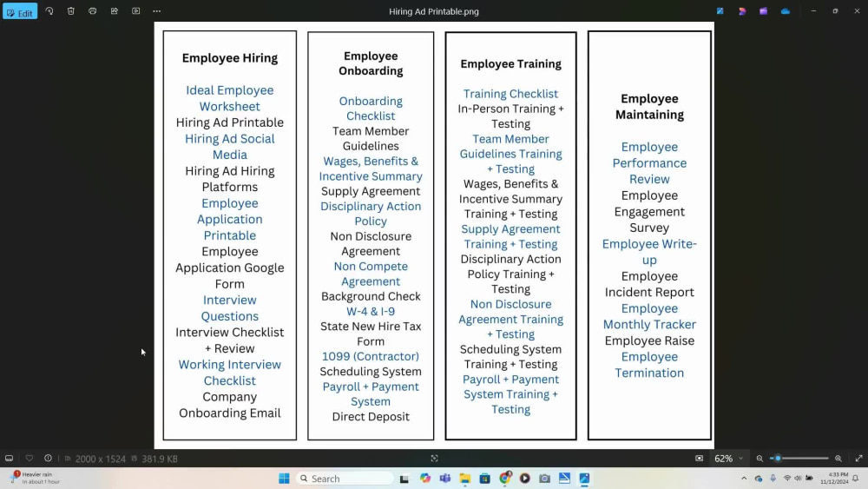Click the Hiring Ad Printable.png window title
Image resolution: width=868 pixels, height=489 pixels.
click(x=434, y=11)
